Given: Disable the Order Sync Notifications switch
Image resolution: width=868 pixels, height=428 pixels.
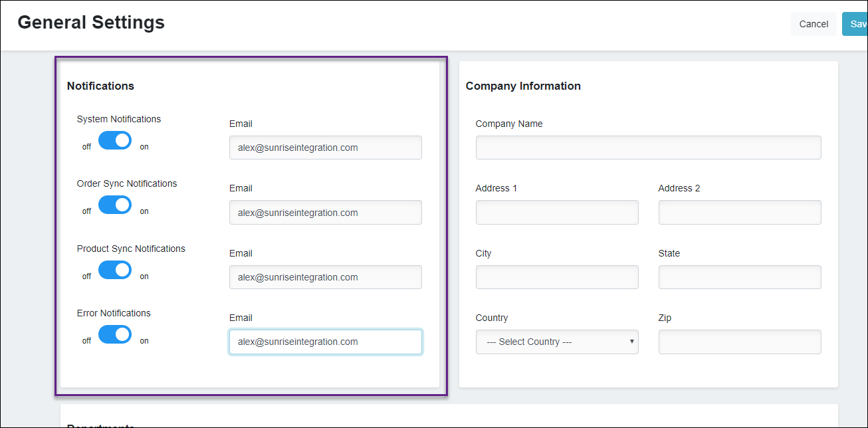Looking at the screenshot, I should tap(115, 205).
